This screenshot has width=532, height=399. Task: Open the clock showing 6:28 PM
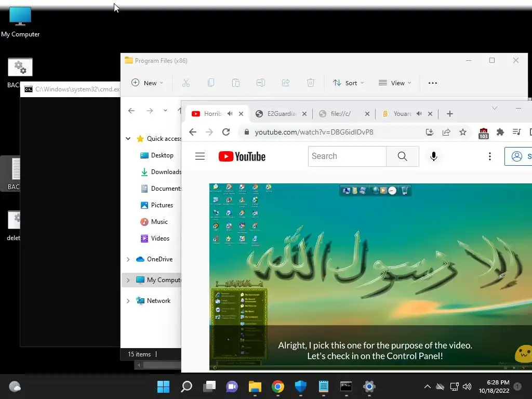click(494, 387)
